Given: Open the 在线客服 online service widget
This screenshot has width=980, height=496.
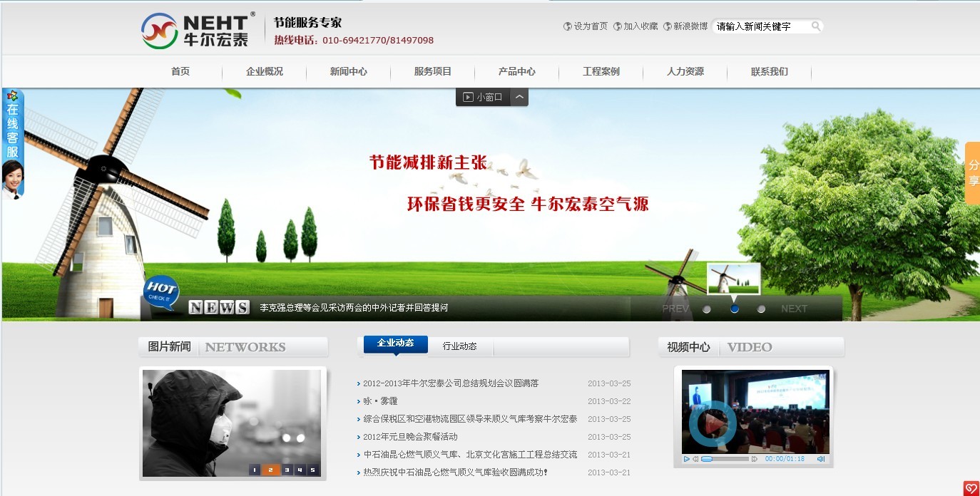Looking at the screenshot, I should click(x=12, y=143).
